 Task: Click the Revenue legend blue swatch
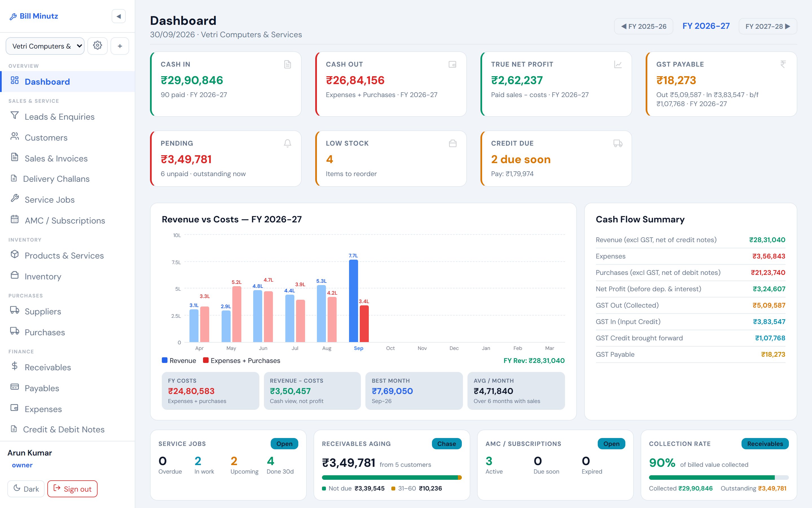(x=164, y=360)
